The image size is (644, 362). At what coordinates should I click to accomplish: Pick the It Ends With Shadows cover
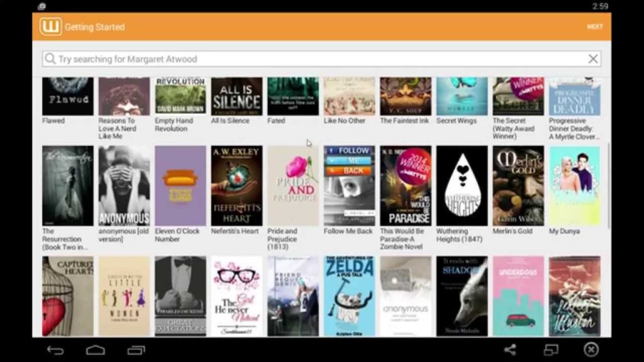(x=462, y=297)
